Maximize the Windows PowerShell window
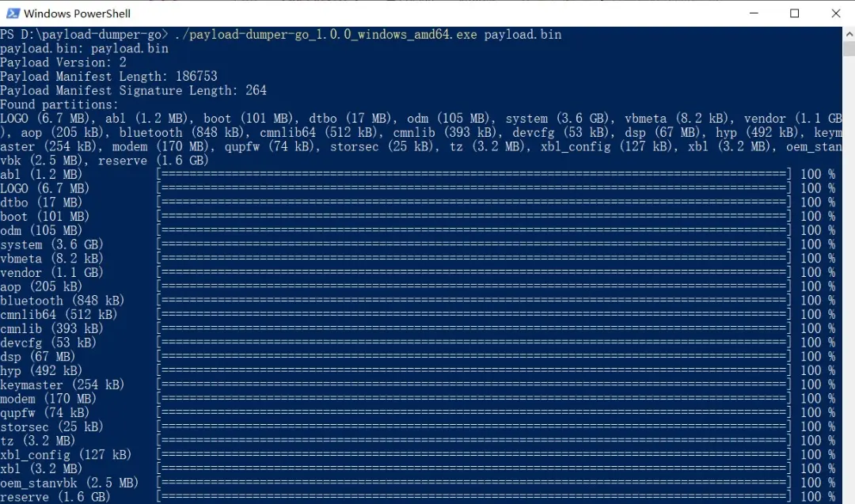This screenshot has width=855, height=504. click(x=795, y=13)
